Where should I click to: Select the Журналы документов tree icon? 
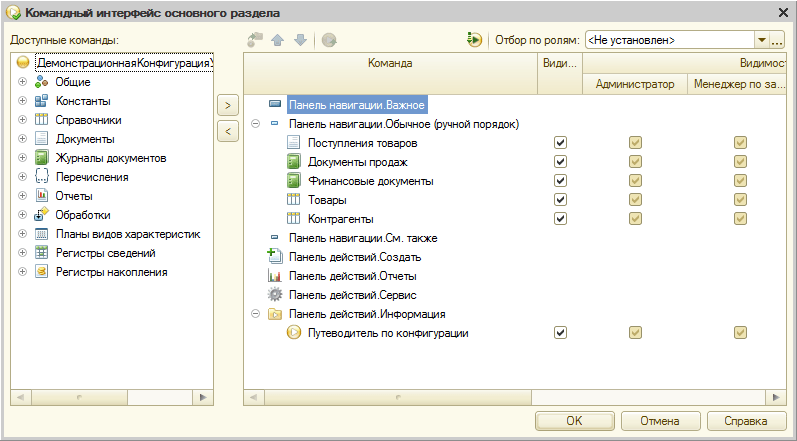click(x=41, y=158)
